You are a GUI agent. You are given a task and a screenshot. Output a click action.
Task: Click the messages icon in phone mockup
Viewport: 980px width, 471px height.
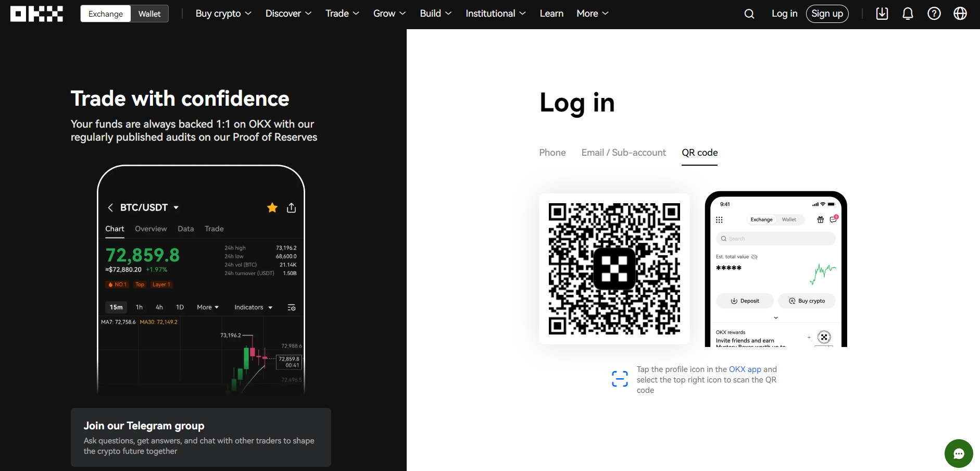point(834,219)
